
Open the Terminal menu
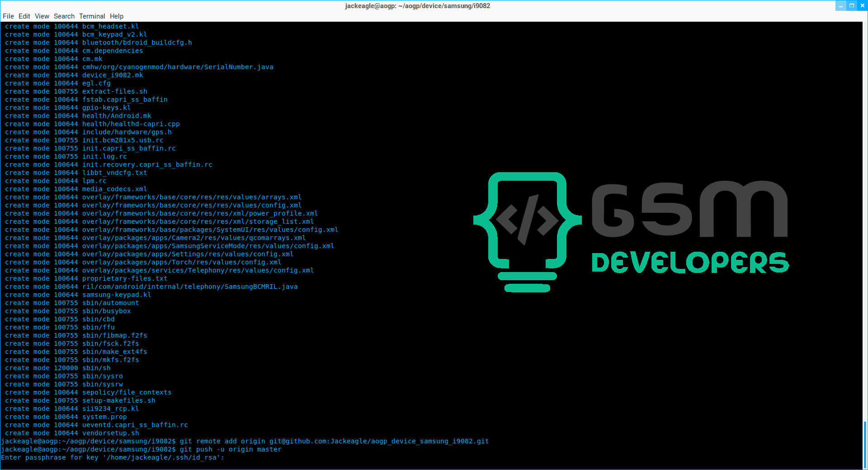92,16
